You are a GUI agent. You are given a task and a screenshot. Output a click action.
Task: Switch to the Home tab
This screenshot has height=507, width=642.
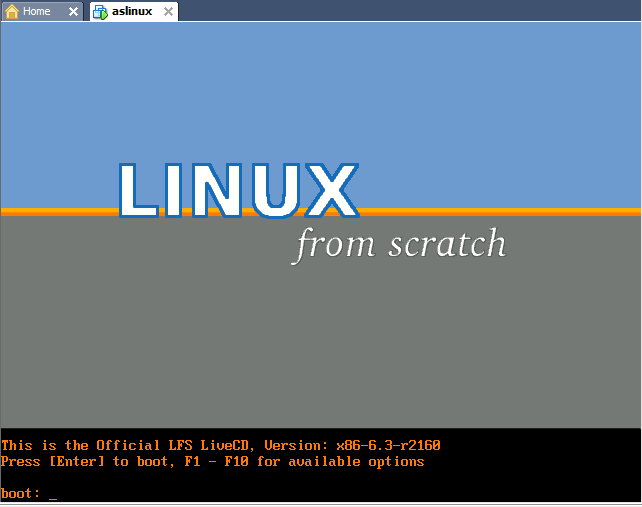point(42,11)
